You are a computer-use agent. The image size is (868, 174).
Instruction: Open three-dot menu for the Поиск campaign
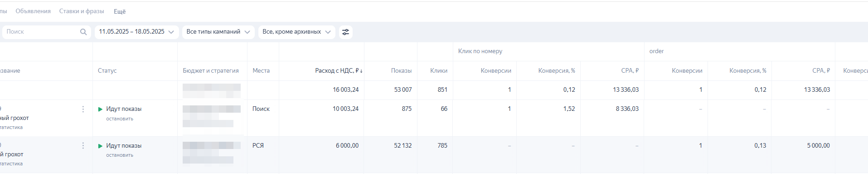coord(83,109)
